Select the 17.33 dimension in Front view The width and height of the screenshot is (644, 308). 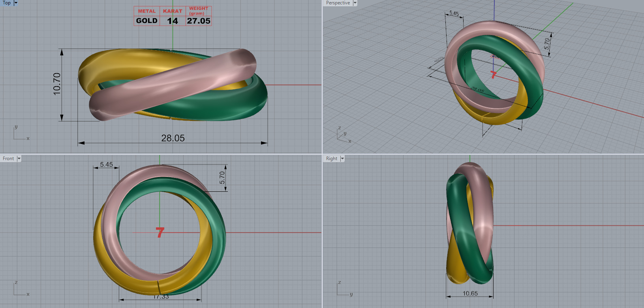[x=161, y=297]
